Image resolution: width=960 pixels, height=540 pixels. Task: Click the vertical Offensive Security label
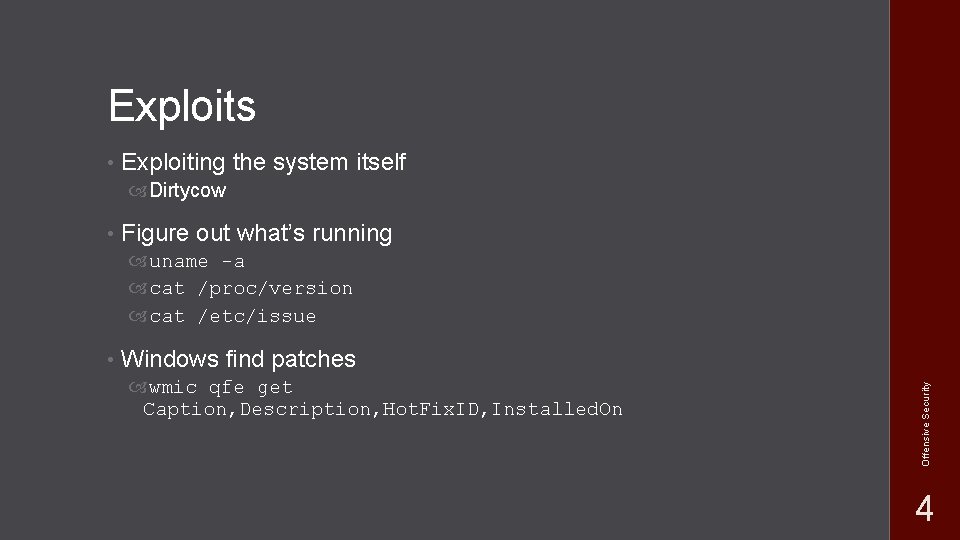[x=925, y=424]
